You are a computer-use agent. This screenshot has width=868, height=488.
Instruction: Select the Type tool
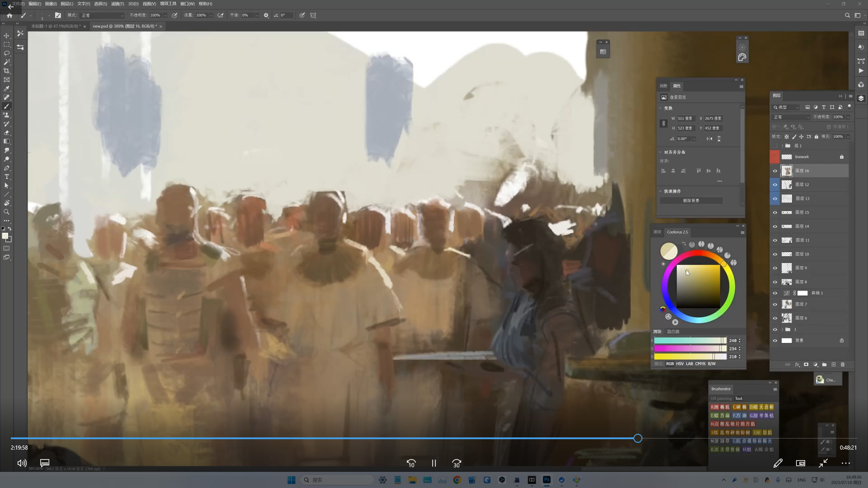click(x=6, y=177)
